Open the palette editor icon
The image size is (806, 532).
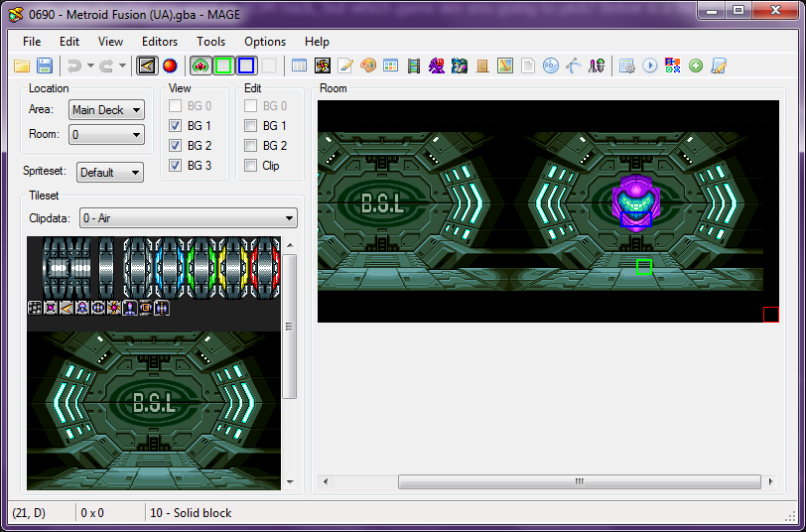tap(368, 66)
